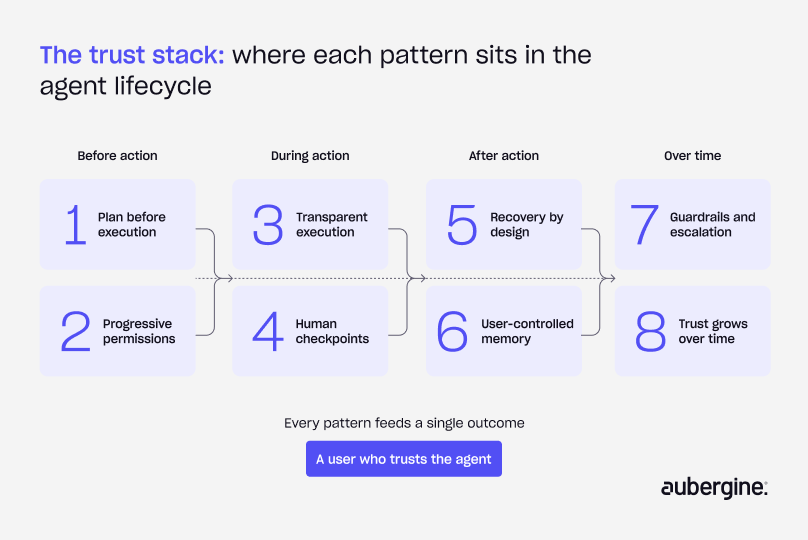Open the 'Transparent execution' card

[310, 224]
